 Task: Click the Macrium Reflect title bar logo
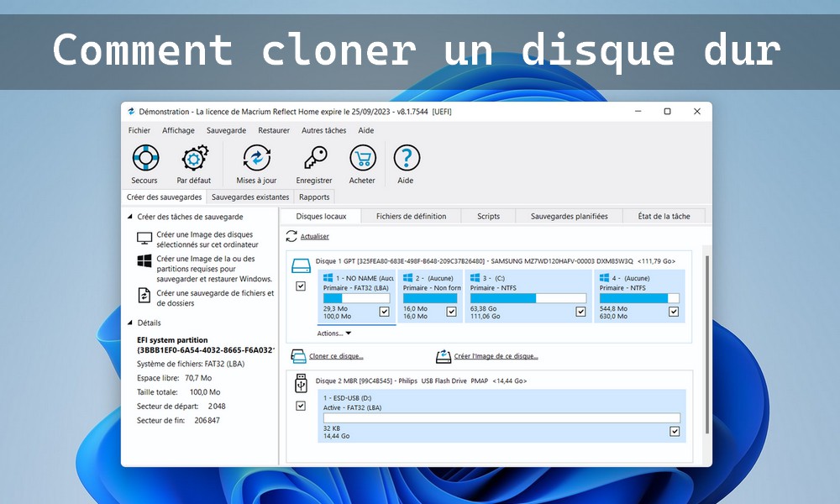131,112
